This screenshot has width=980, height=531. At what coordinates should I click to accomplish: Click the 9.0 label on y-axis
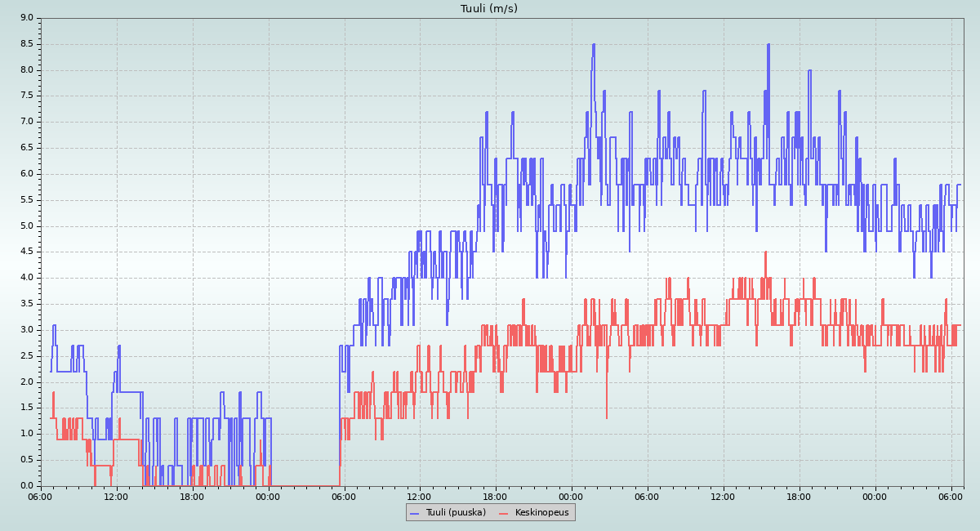coord(26,18)
